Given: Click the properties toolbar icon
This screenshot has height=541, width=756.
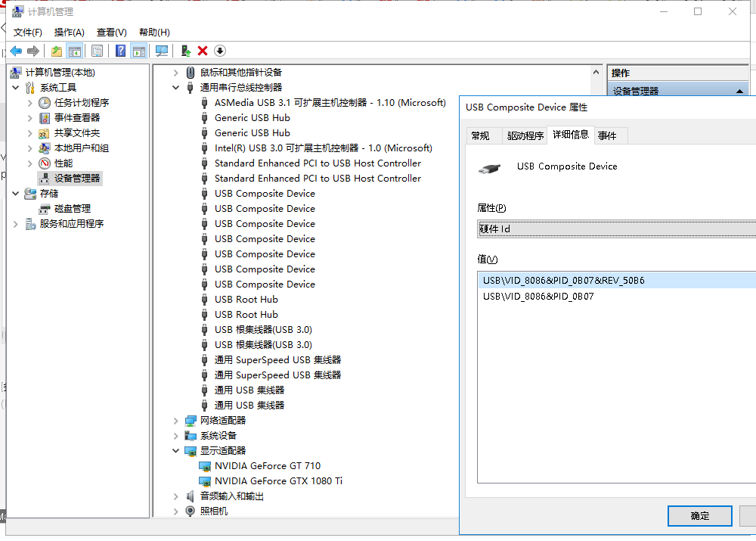Looking at the screenshot, I should point(97,51).
